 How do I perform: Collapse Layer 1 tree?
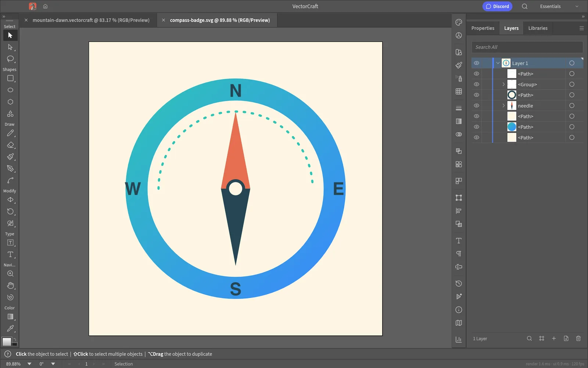[498, 63]
